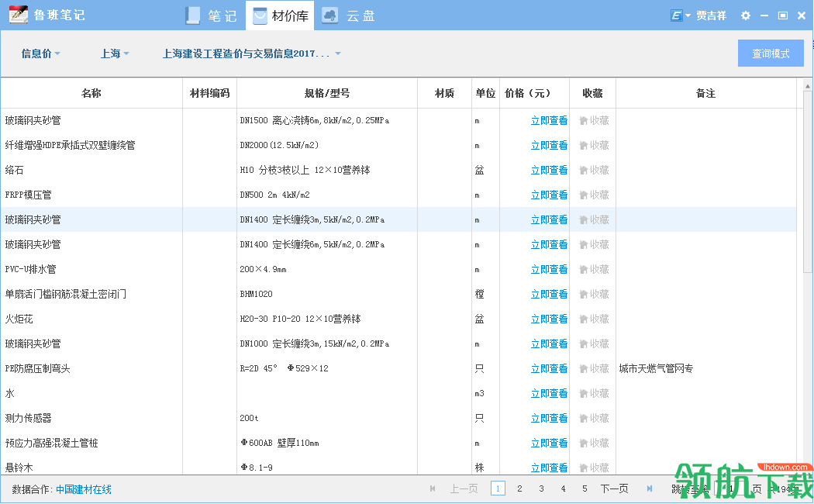Favorite the 单扇活门槛钢筋混凝土密闭门 row
The height and width of the screenshot is (504, 814).
594,295
